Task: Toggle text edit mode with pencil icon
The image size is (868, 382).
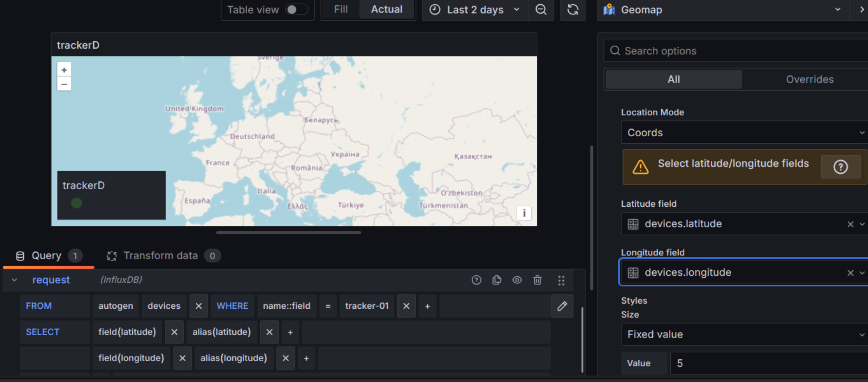Action: [x=562, y=306]
